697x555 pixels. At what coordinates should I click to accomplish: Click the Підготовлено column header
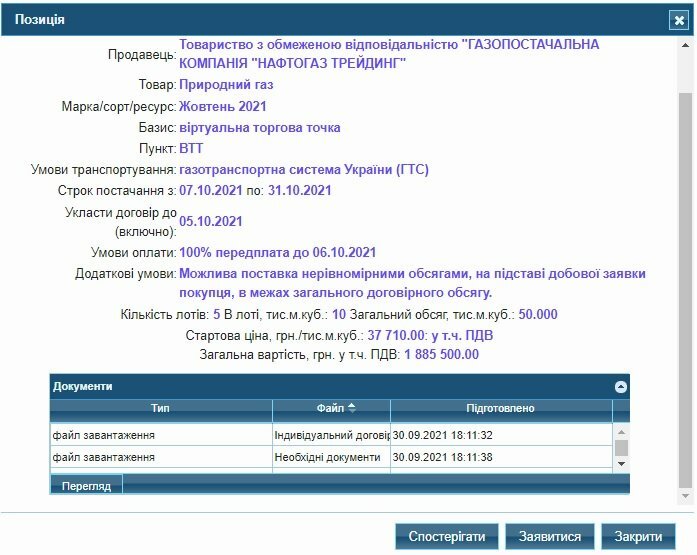tap(501, 408)
